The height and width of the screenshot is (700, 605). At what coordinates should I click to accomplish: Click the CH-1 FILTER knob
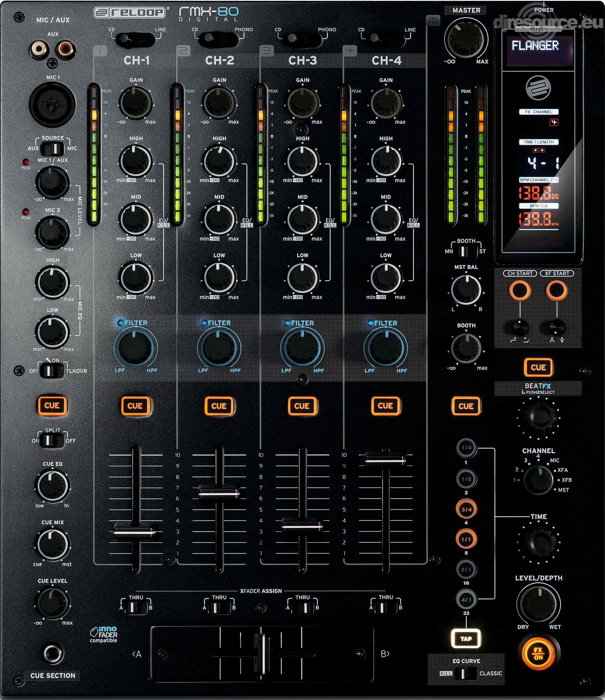(x=135, y=348)
